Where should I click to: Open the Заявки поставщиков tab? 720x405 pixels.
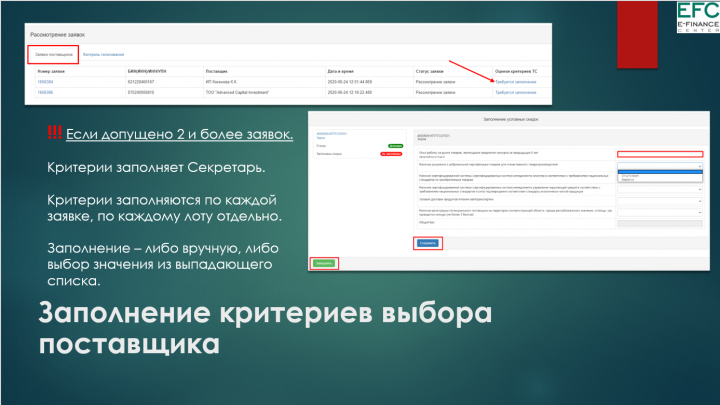click(54, 55)
